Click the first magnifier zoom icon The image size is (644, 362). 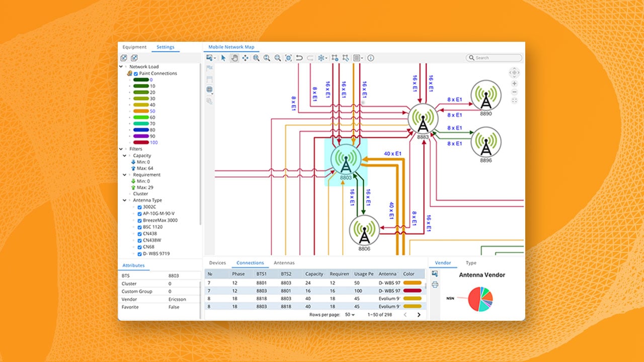256,58
